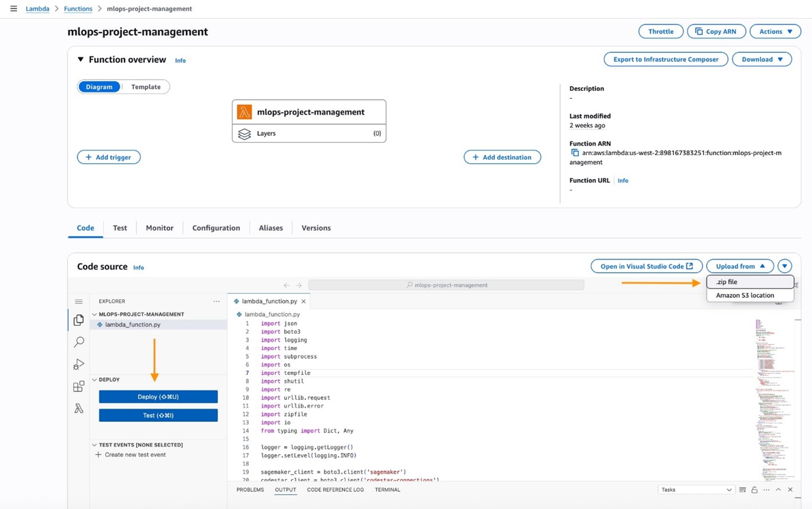The image size is (812, 509).
Task: Select Amazon S3 location from Upload menu
Action: coord(745,295)
